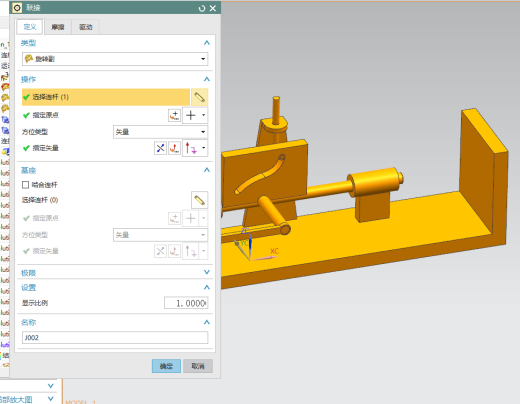Click the reset dialog icon in the title bar
Image resolution: width=520 pixels, height=404 pixels.
[202, 8]
